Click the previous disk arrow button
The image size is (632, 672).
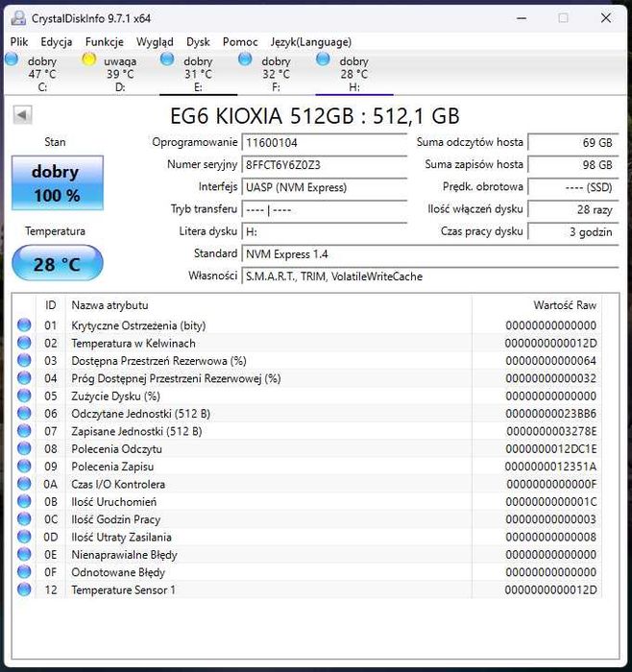(x=22, y=115)
